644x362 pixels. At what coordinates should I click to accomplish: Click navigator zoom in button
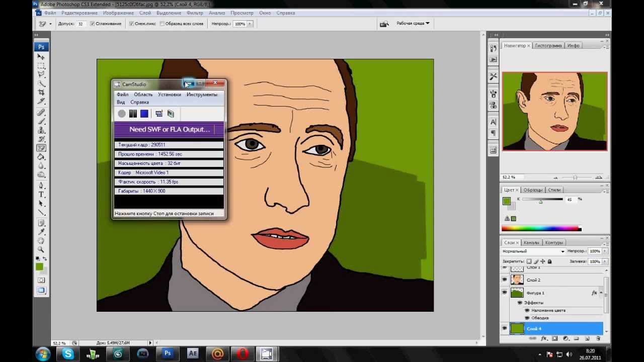click(598, 177)
